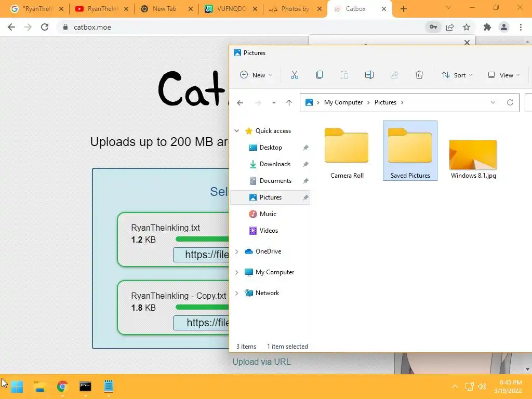The image size is (532, 399).
Task: Open recent locations dropdown in Explorer
Action: [x=274, y=102]
